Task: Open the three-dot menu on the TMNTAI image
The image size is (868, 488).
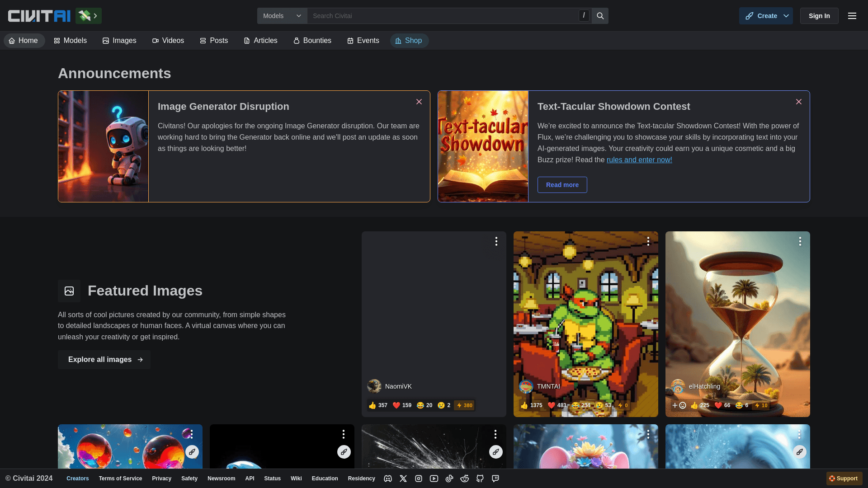Action: tap(648, 241)
